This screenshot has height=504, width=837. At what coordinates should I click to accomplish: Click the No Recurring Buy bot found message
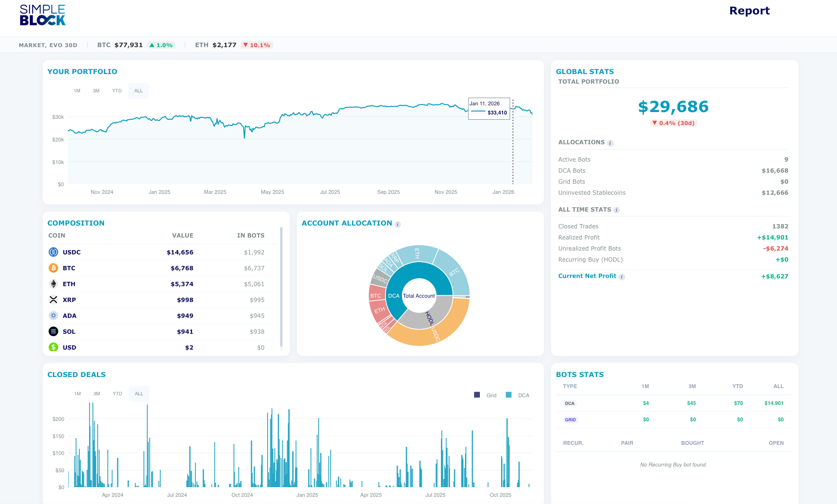coord(673,465)
